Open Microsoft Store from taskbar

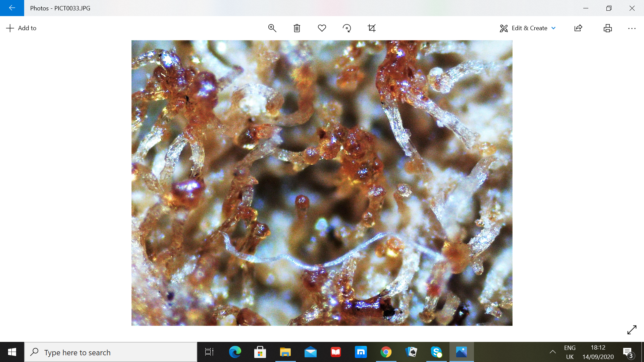260,352
